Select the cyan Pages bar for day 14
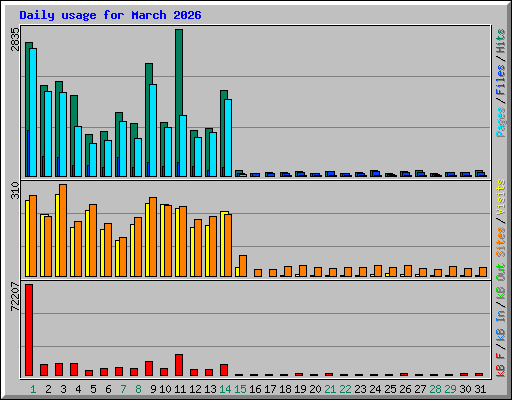This screenshot has height=400, width=512. (x=228, y=138)
